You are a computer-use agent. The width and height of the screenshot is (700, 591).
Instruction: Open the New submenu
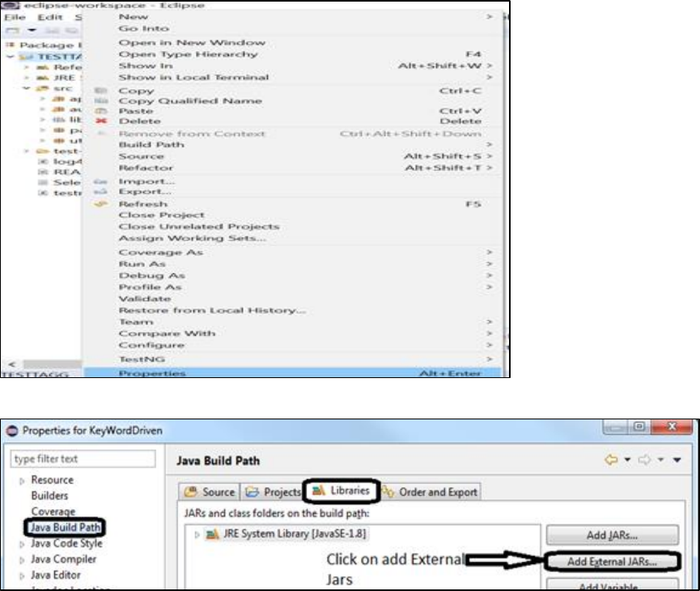(x=293, y=17)
